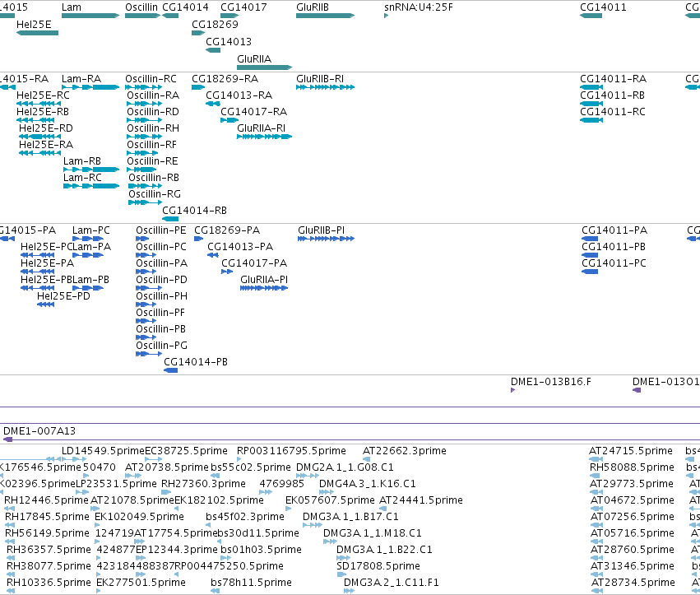Click the CG18269 gene label
The height and width of the screenshot is (595, 700).
(x=215, y=25)
